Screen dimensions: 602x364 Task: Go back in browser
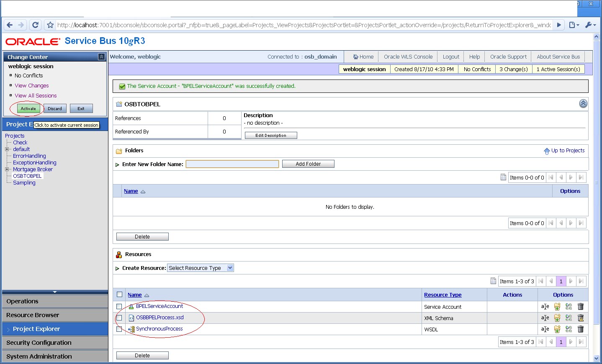coord(10,25)
